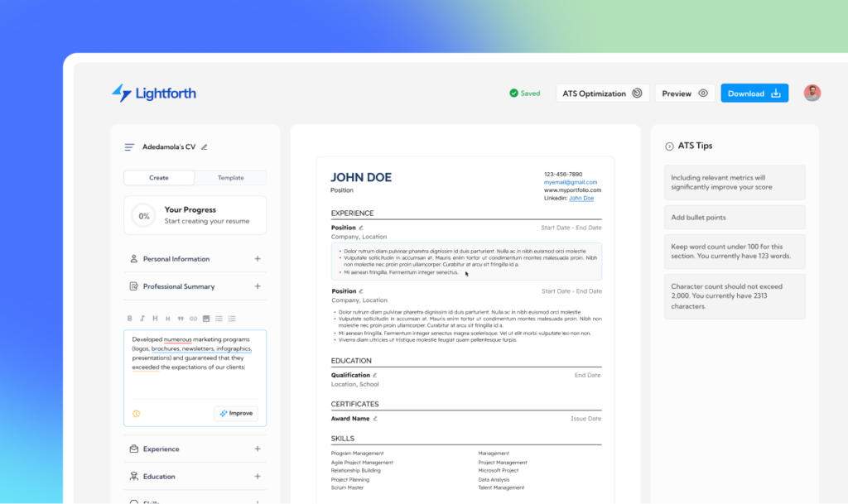
Task: Insert a hyperlink using the link icon
Action: click(193, 319)
